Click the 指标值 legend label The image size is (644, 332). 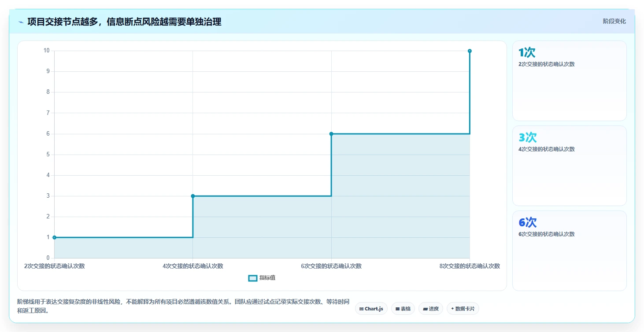click(x=267, y=278)
